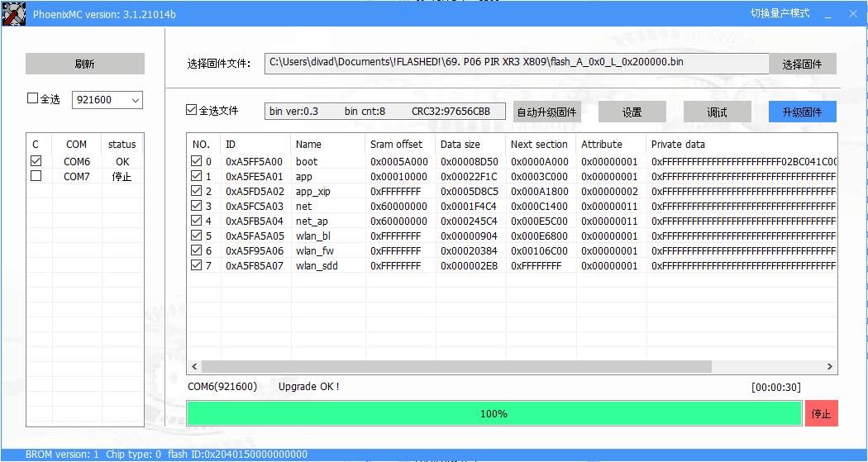Click the CRC32:97656CBB info text
The width and height of the screenshot is (868, 462).
451,112
